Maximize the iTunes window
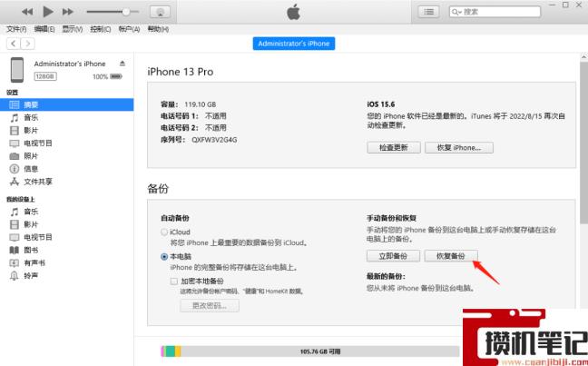Viewport: 588px width, 366px height. (x=565, y=5)
